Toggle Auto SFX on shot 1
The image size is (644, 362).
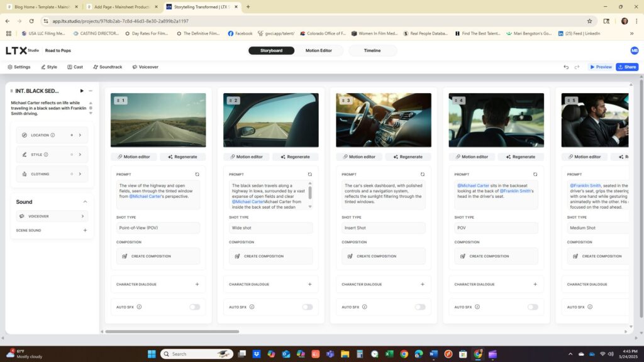pos(194,307)
